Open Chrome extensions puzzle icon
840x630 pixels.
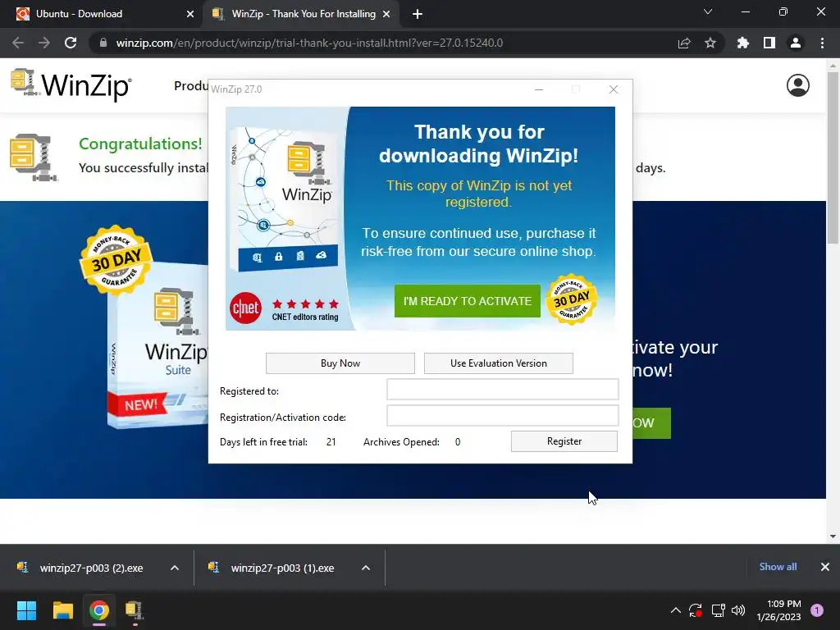[743, 43]
